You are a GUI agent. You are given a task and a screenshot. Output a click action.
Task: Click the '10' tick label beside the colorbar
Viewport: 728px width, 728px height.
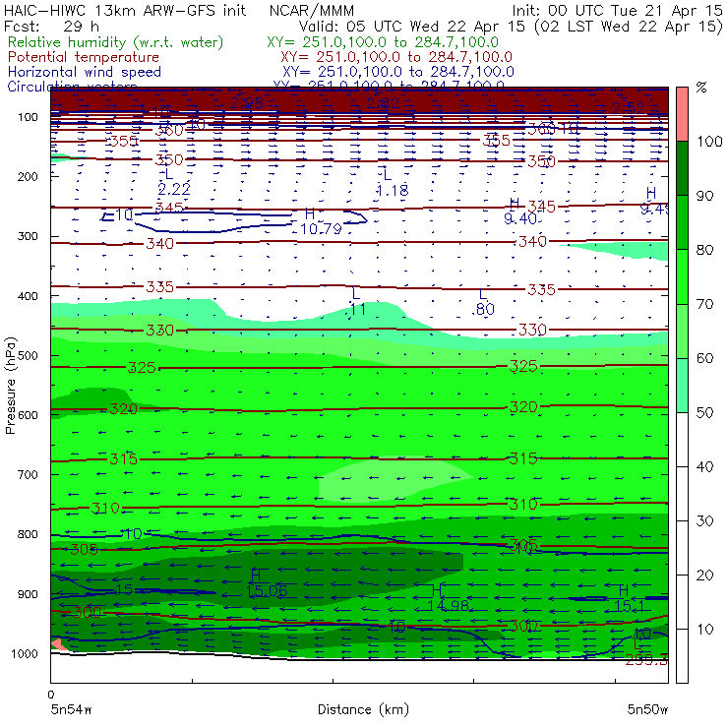[x=704, y=629]
